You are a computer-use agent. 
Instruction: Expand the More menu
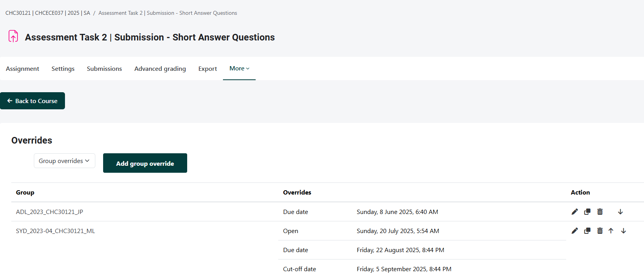pyautogui.click(x=239, y=68)
